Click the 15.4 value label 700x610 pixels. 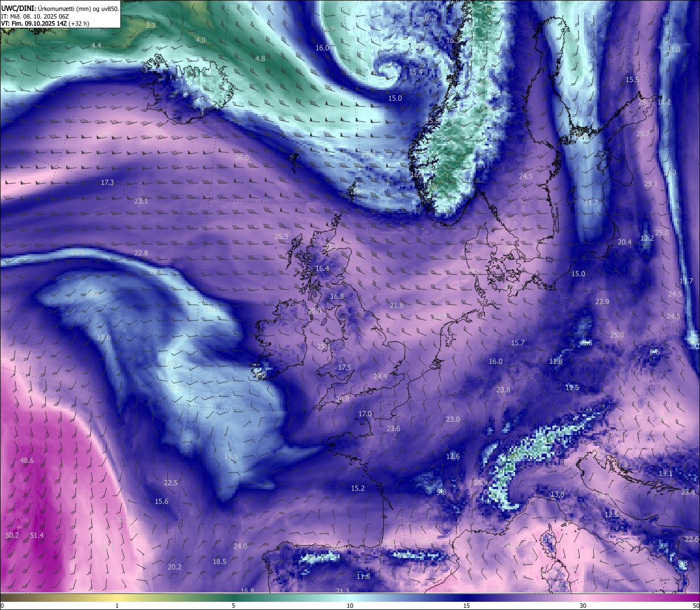click(x=416, y=72)
